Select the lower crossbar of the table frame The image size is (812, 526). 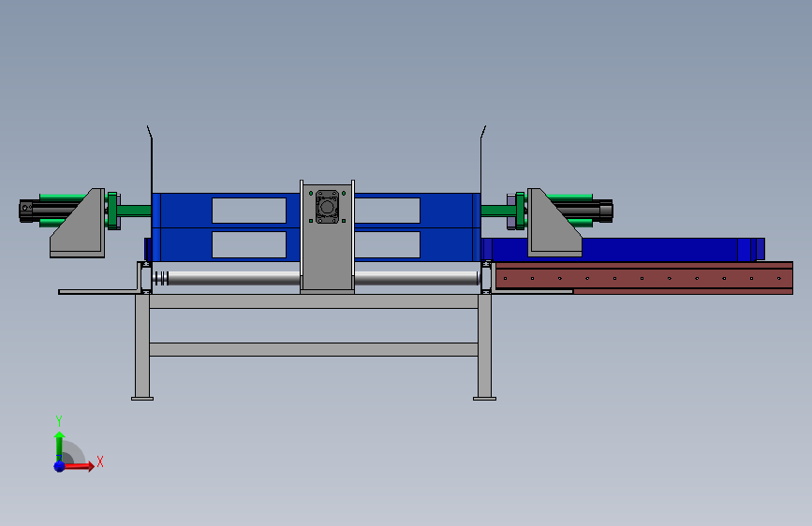[314, 349]
